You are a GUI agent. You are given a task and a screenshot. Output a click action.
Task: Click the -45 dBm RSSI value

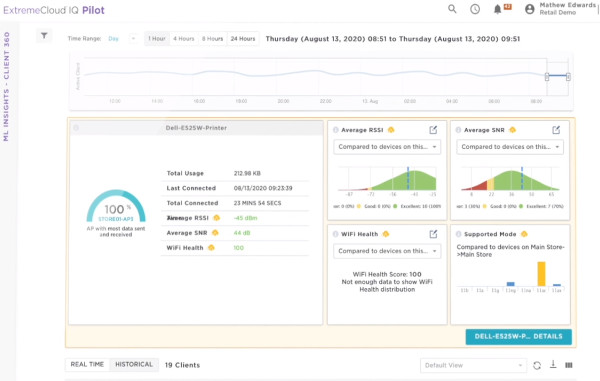click(x=245, y=218)
